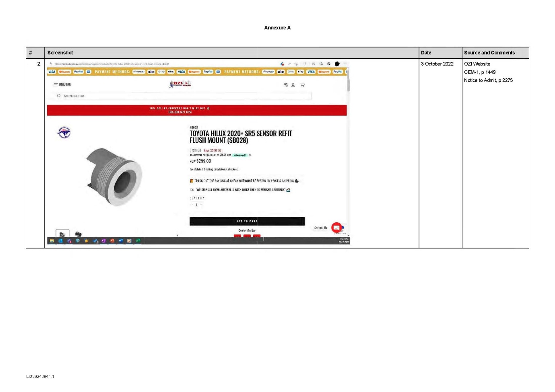Open PowerPoint from the taskbar
This screenshot has width=555, height=392.
pyautogui.click(x=112, y=241)
